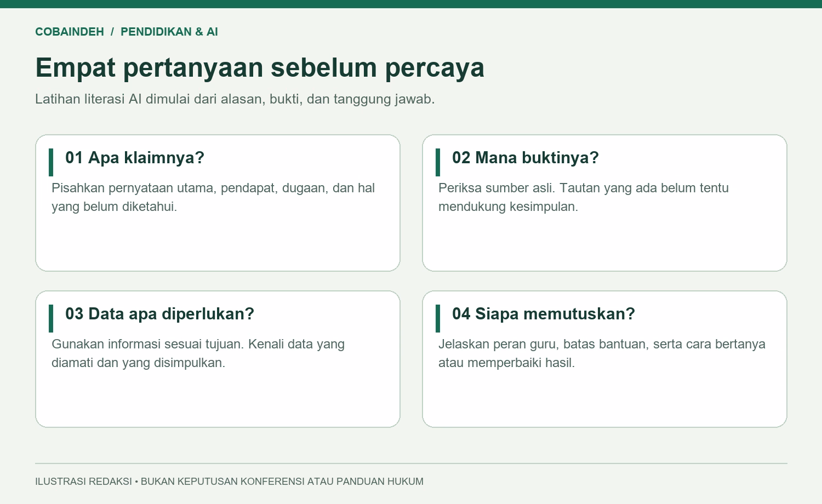
Task: Click the text starting 'Periksa sumber asli'
Action: pyautogui.click(x=584, y=197)
